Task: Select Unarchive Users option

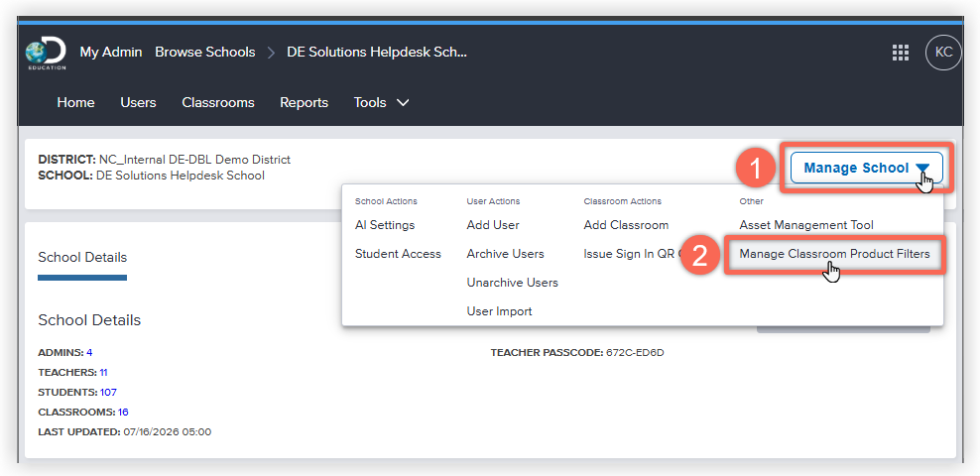Action: (513, 283)
